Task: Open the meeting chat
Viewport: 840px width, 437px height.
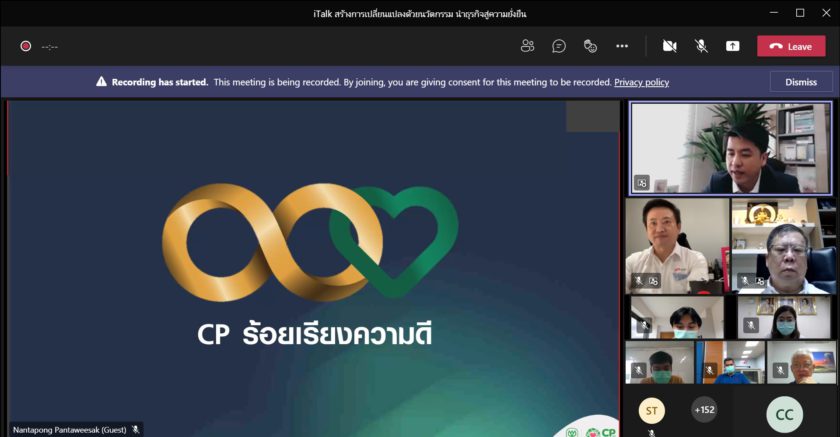Action: (559, 46)
